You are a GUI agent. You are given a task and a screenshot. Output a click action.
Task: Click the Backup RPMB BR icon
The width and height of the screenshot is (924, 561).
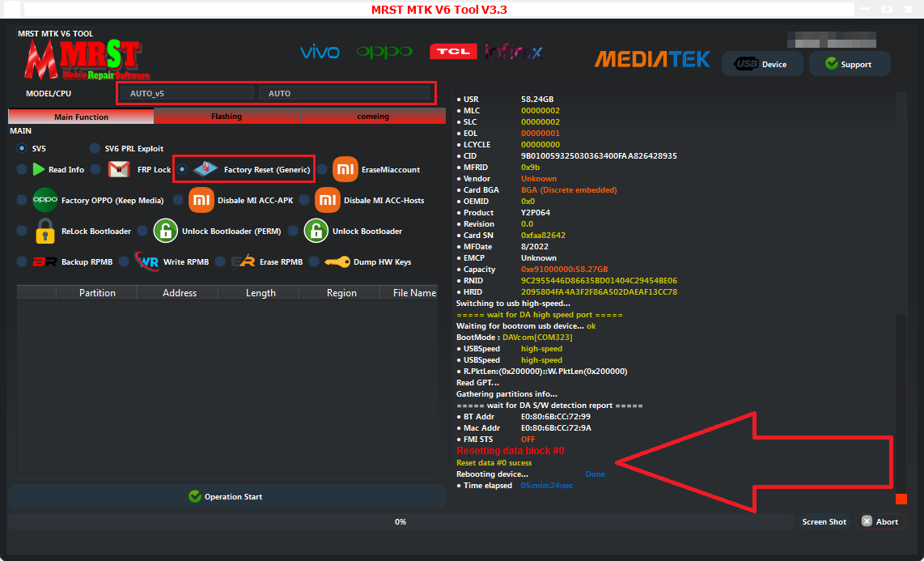tap(45, 261)
